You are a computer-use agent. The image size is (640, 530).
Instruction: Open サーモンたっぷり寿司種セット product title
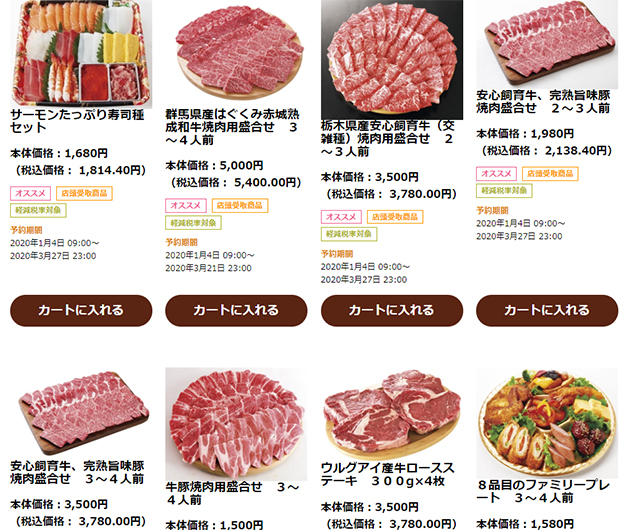77,121
